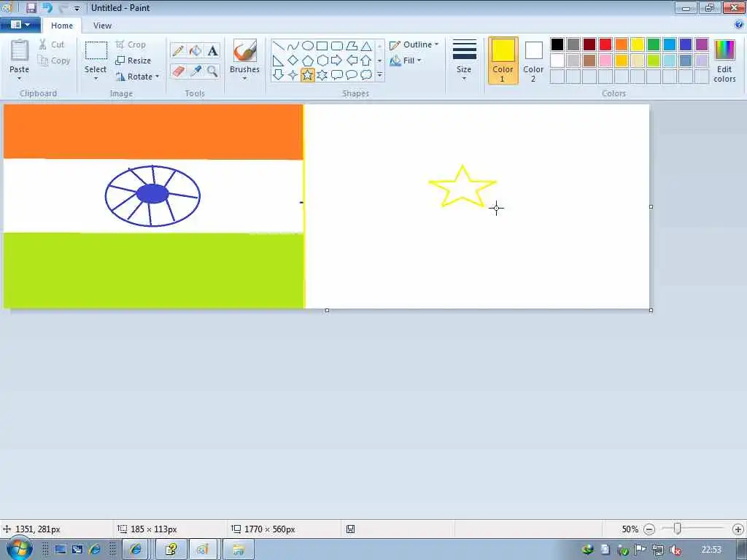Choose the Four-point star shape
The width and height of the screenshot is (747, 560).
[293, 75]
